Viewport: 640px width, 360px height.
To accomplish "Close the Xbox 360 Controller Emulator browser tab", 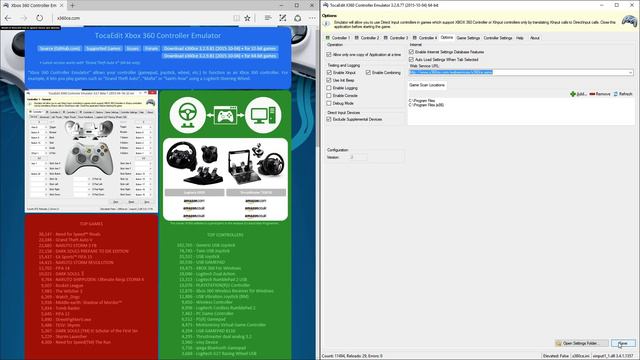I will tap(62, 5).
